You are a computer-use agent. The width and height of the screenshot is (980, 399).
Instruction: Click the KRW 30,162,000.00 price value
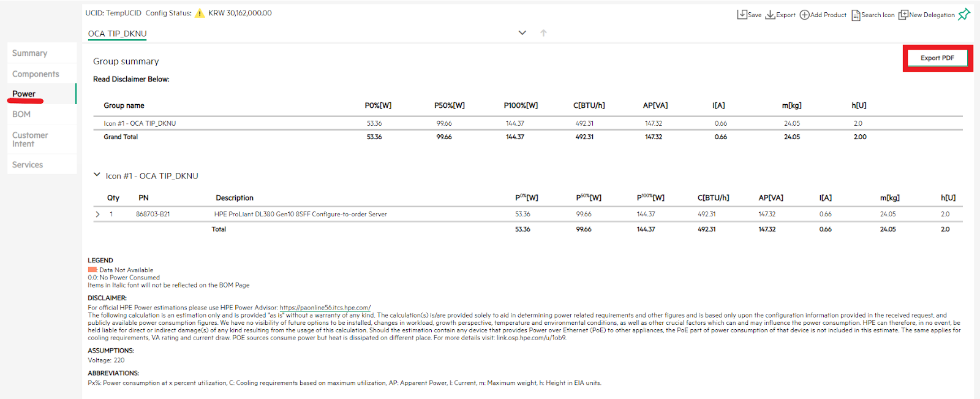pyautogui.click(x=240, y=13)
